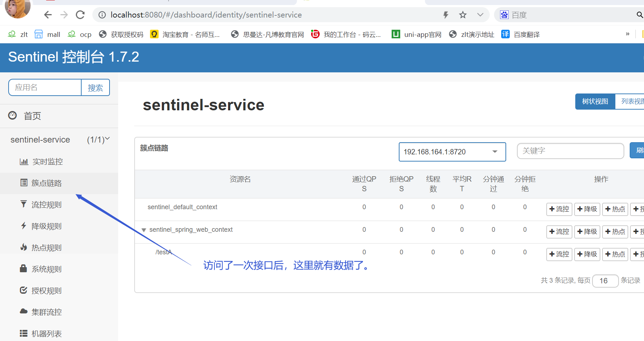Screen dimensions: 644x341
Task: Change the page size value of 16
Action: pyautogui.click(x=605, y=281)
